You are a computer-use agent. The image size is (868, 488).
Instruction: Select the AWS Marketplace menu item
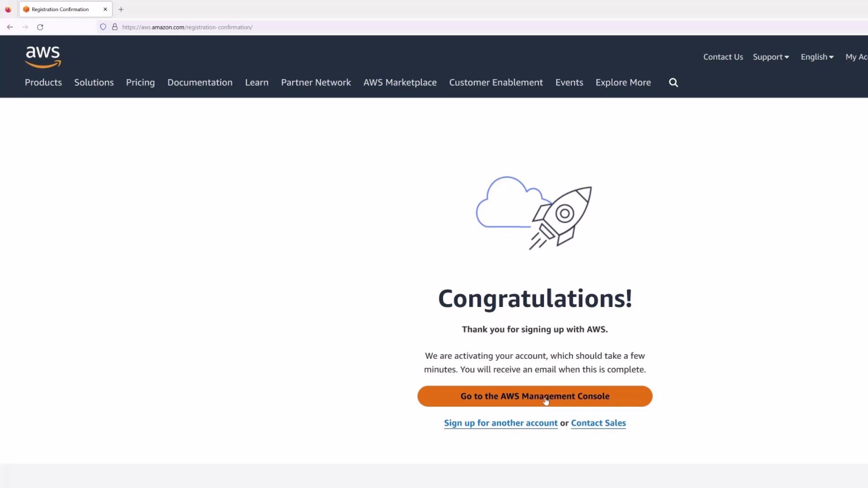point(400,83)
